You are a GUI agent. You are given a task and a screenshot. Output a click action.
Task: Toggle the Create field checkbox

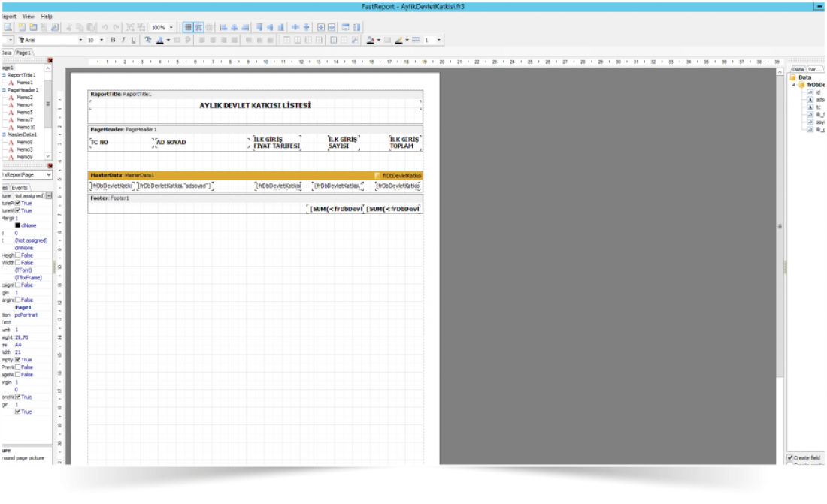click(790, 457)
